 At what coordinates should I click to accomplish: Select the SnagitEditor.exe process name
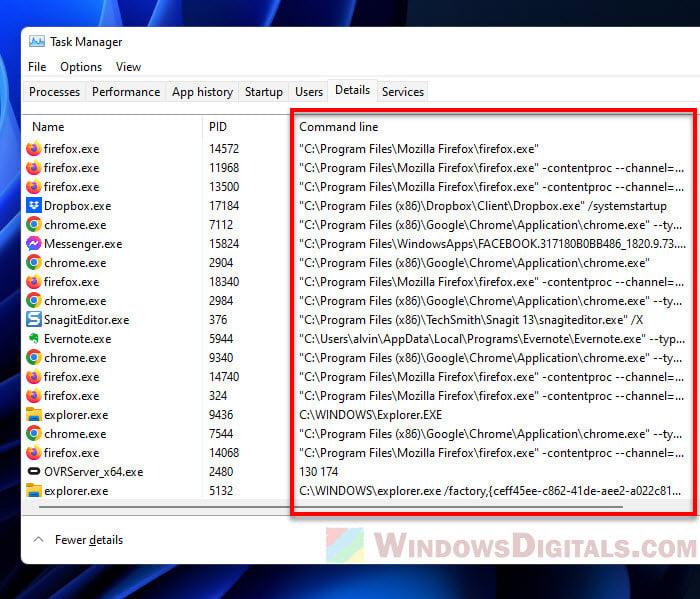tap(87, 320)
